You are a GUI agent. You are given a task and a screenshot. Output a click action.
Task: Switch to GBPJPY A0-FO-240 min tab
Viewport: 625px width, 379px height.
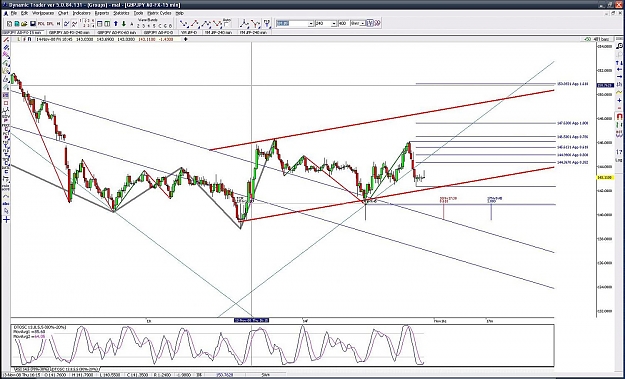tap(69, 32)
